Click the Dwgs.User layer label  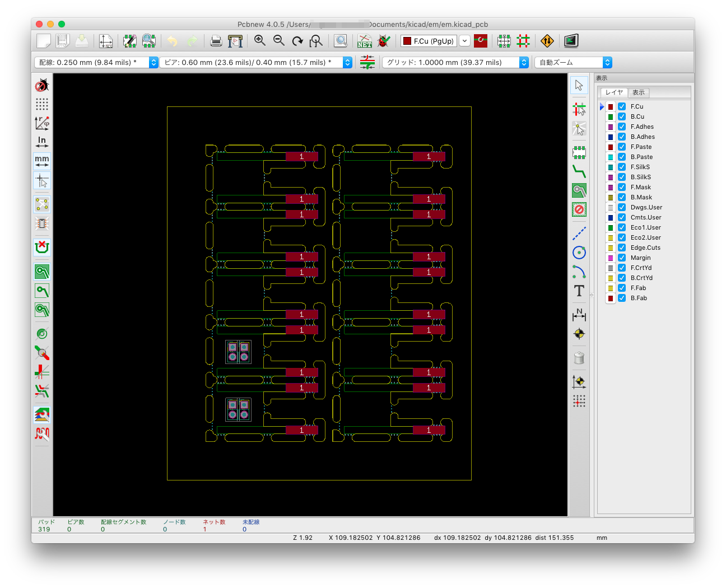click(x=646, y=207)
